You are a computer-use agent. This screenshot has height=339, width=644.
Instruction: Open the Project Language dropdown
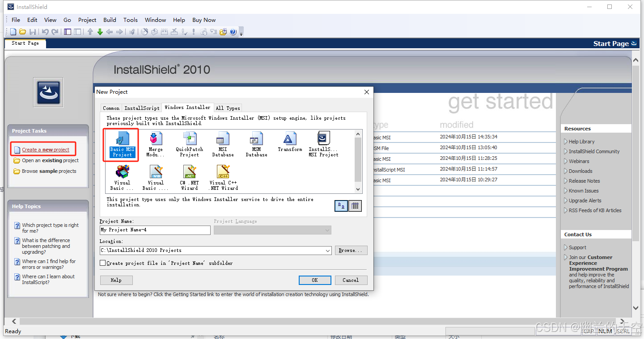point(328,230)
